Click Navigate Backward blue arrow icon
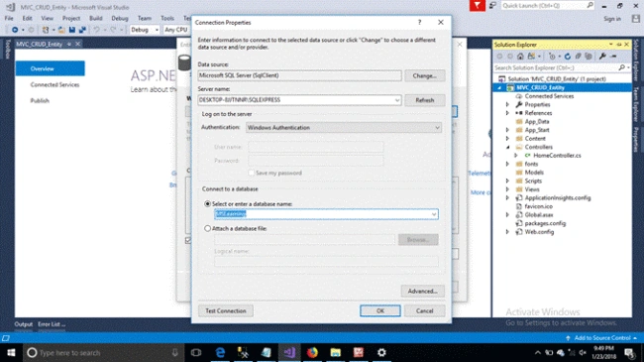Image resolution: width=644 pixels, height=362 pixels. coord(15,30)
